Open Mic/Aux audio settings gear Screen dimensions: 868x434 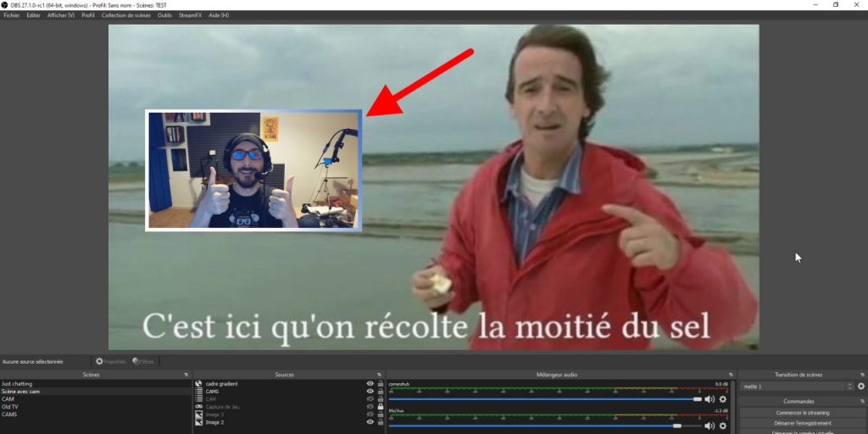(722, 426)
